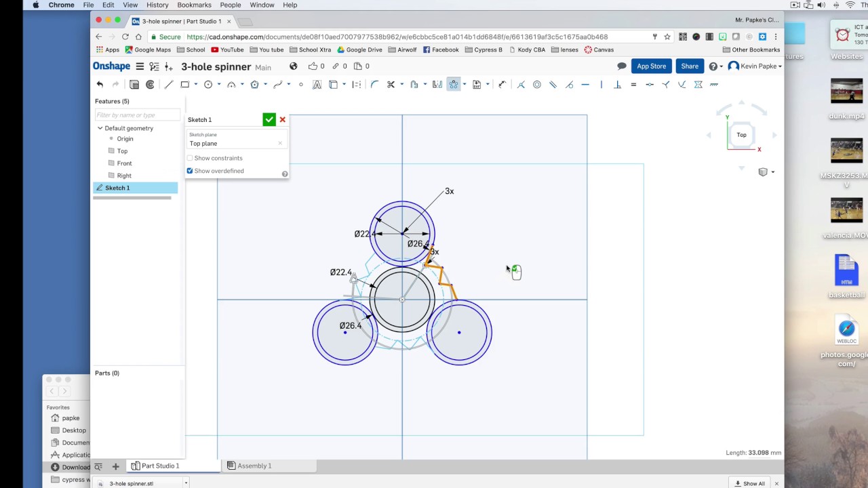
Task: Open the Chrome Window menu
Action: click(x=262, y=5)
